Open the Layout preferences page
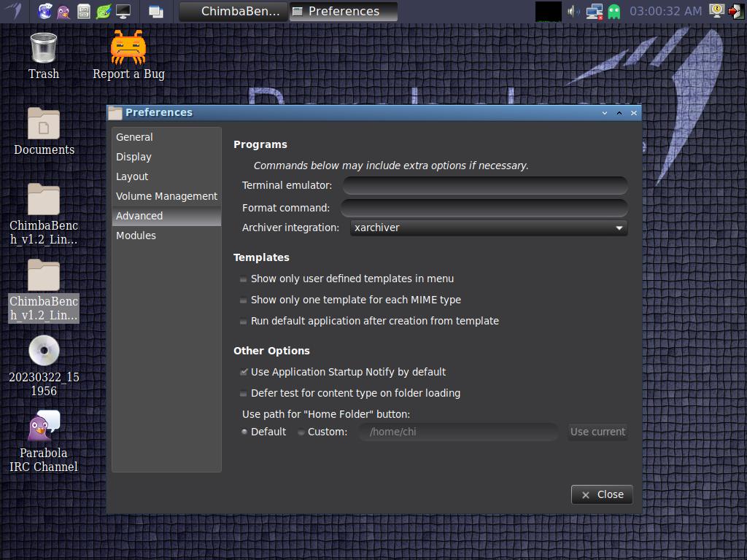The height and width of the screenshot is (560, 747). (166, 176)
